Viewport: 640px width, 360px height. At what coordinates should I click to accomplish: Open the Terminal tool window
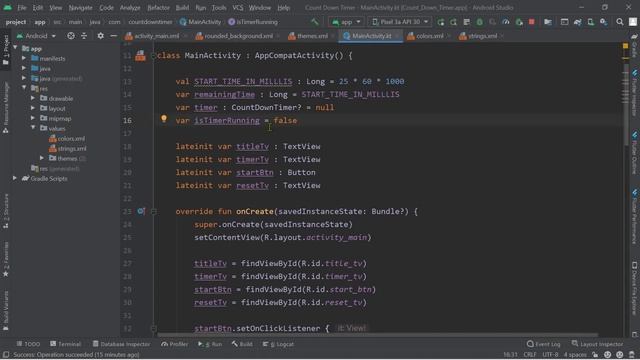pos(65,344)
